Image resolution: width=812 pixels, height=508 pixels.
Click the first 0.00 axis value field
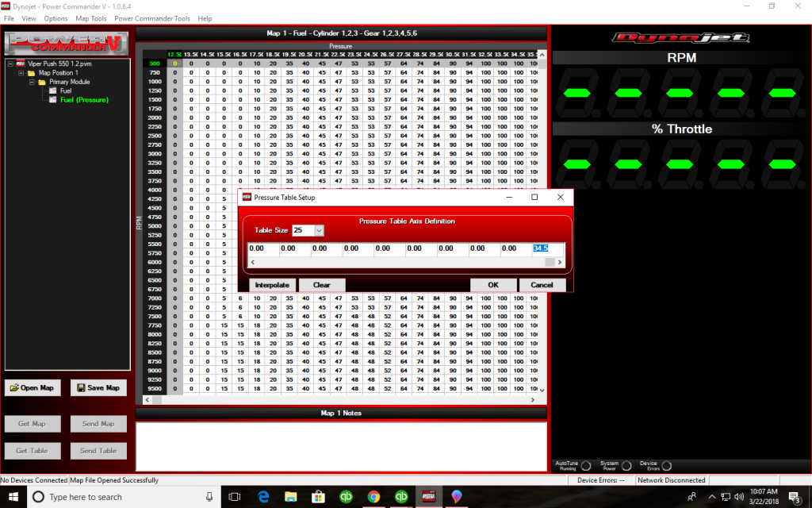click(263, 248)
